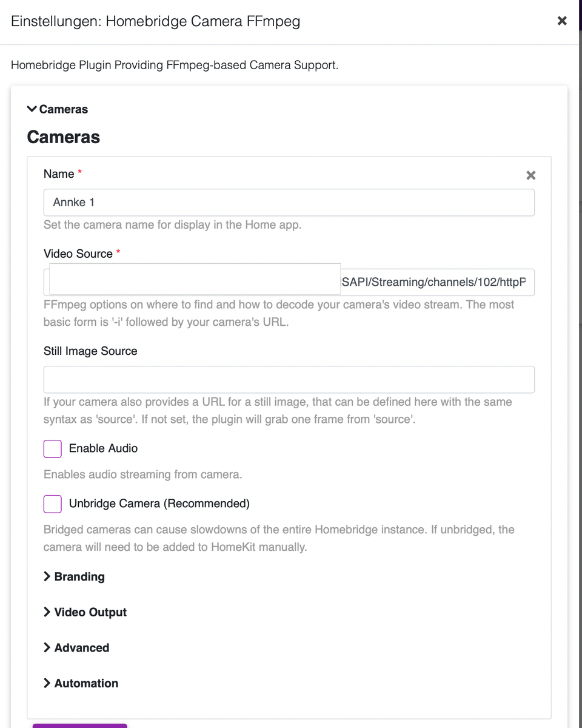The image size is (582, 728).
Task: Collapse the Cameras section chevron
Action: point(32,109)
